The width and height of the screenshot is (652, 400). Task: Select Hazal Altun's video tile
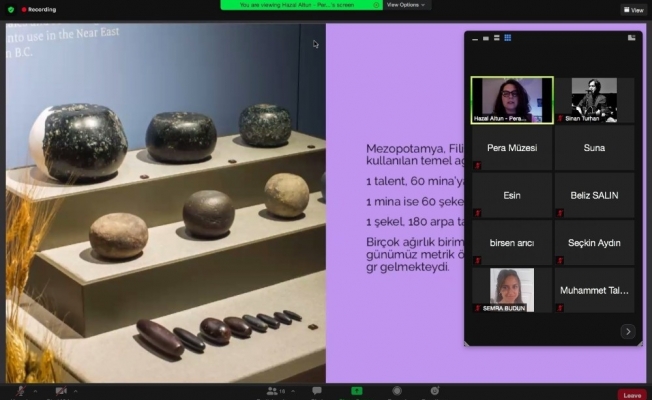click(x=511, y=101)
